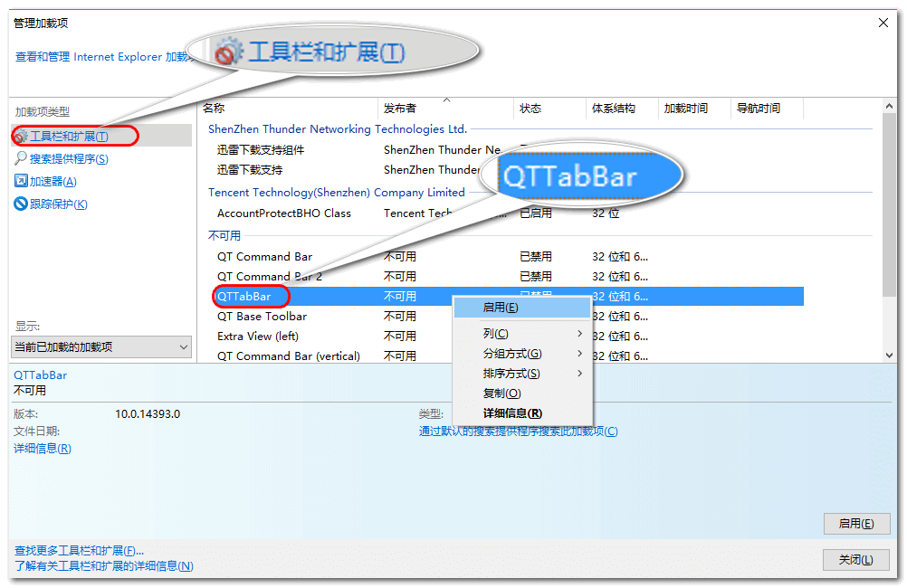
Task: Select 搜索提供程序(S) add-on type
Action: coord(69,159)
